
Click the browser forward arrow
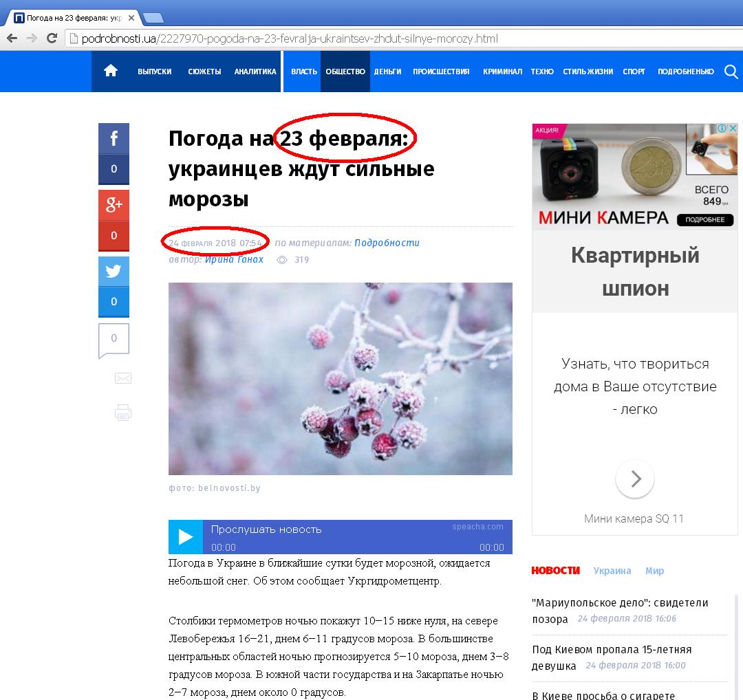coord(32,39)
